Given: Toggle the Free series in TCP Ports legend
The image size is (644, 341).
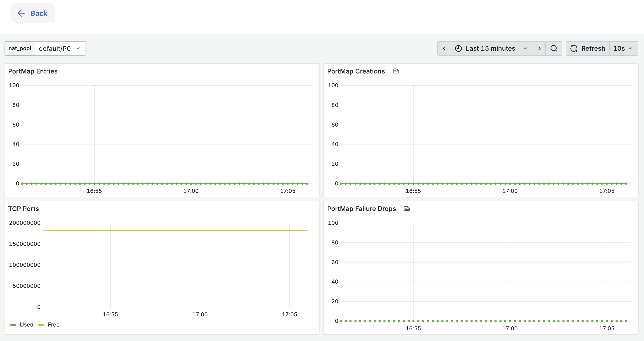Looking at the screenshot, I should click(53, 324).
